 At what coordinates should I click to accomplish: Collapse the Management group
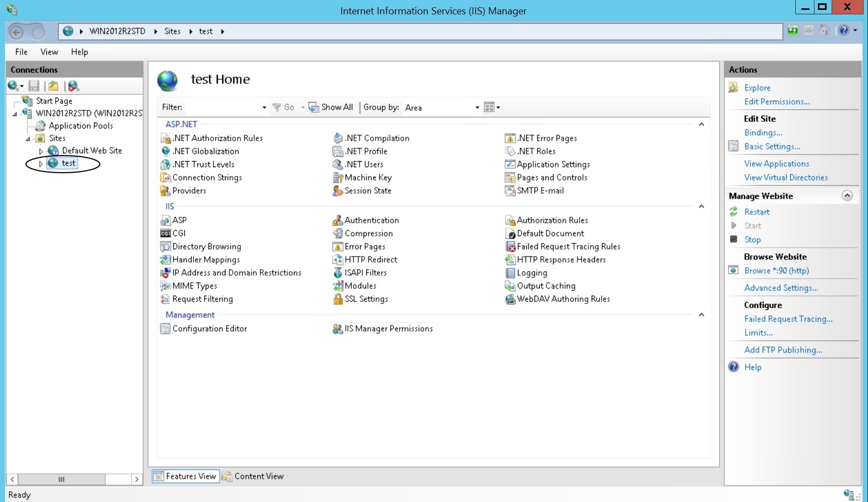[x=701, y=315]
